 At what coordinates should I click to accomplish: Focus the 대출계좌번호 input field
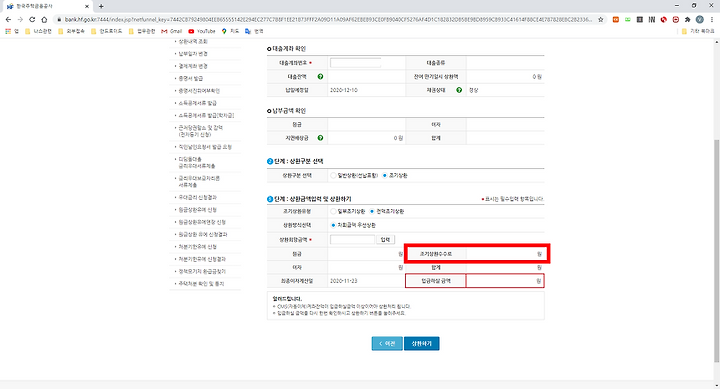355,63
